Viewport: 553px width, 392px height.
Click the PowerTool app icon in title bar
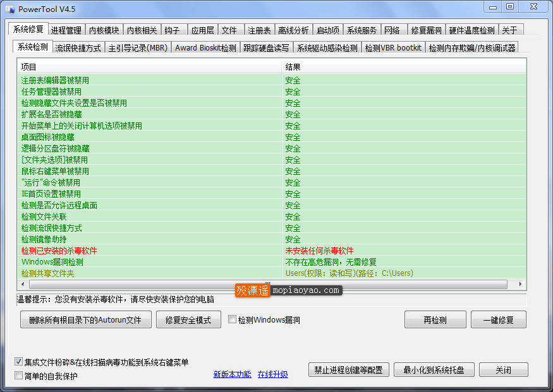[x=9, y=9]
